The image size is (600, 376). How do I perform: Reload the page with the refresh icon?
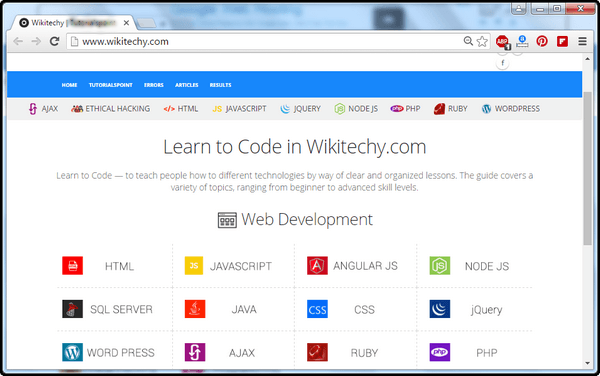(54, 41)
